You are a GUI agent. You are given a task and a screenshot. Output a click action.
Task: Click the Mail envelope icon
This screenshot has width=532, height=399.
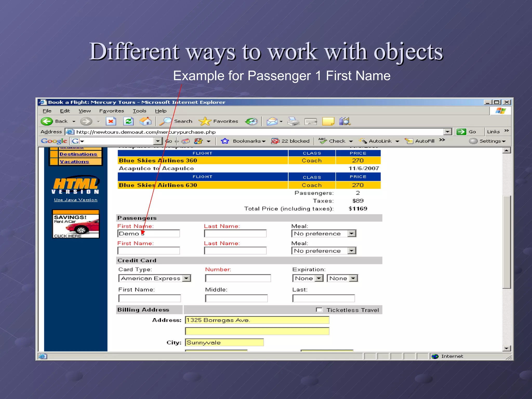(x=272, y=121)
